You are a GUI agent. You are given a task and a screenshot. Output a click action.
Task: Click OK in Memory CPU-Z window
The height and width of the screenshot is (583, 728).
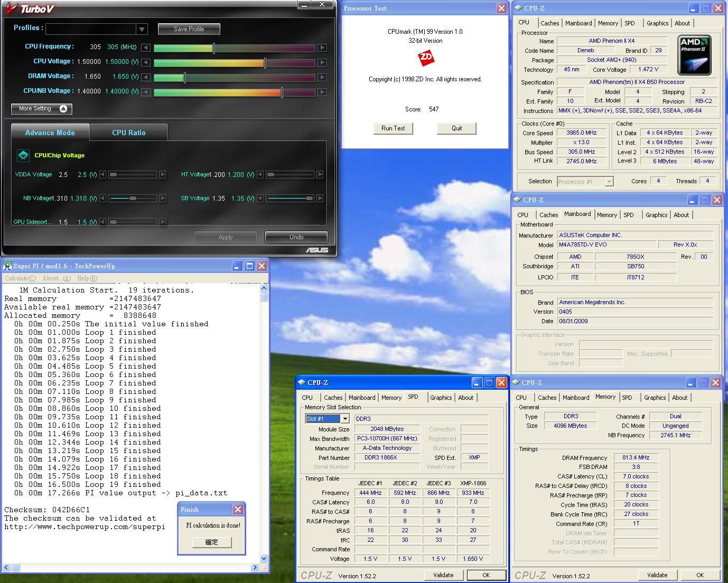click(x=700, y=575)
